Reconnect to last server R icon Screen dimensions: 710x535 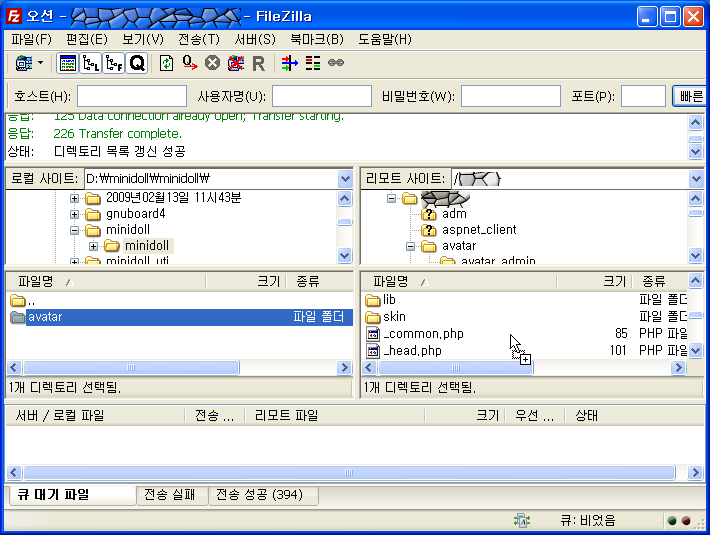[259, 63]
